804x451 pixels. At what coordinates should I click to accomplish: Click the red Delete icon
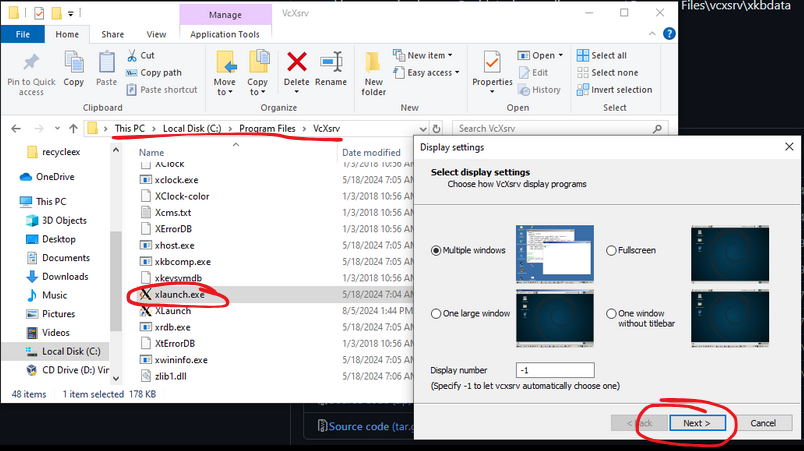pos(296,63)
